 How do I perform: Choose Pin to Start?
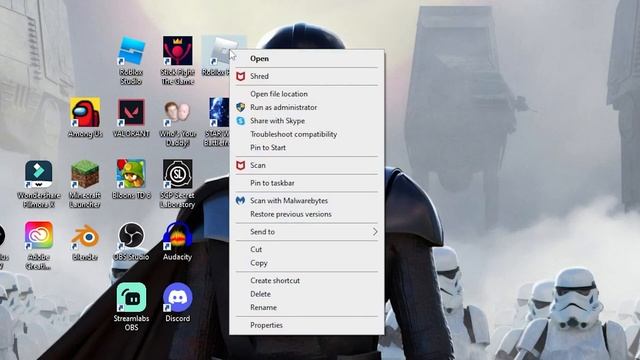click(307, 148)
